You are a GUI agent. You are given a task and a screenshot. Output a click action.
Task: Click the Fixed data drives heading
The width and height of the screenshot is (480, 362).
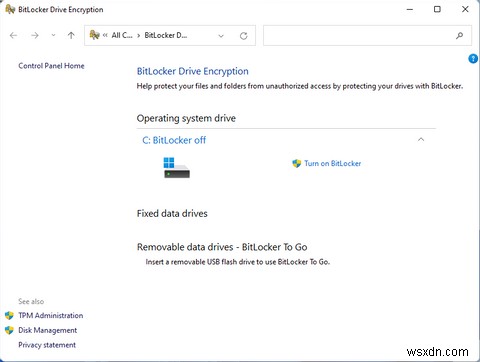pos(172,213)
